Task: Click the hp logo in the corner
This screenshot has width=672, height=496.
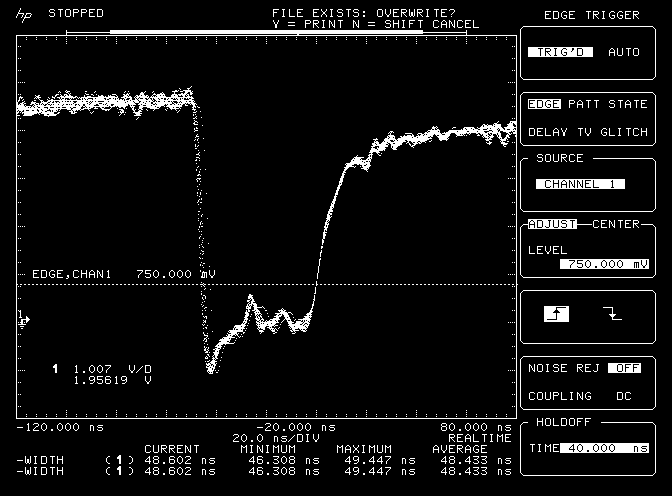Action: coord(24,15)
